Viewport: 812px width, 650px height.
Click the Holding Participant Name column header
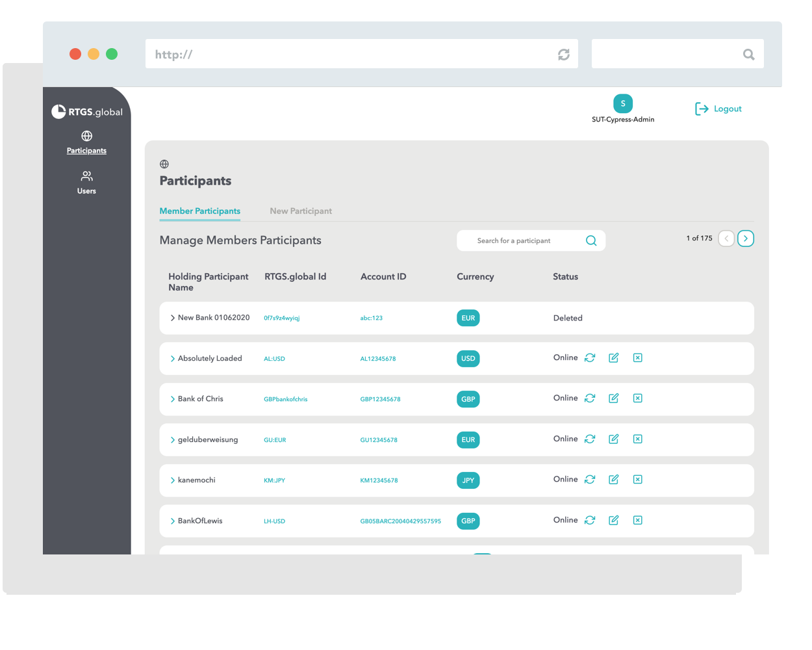pyautogui.click(x=208, y=282)
